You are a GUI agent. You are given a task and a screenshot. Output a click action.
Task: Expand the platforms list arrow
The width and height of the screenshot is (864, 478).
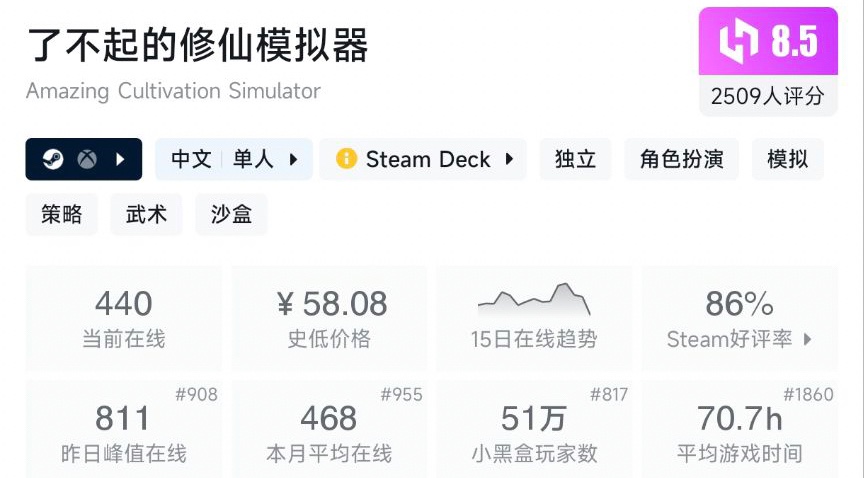(x=121, y=159)
